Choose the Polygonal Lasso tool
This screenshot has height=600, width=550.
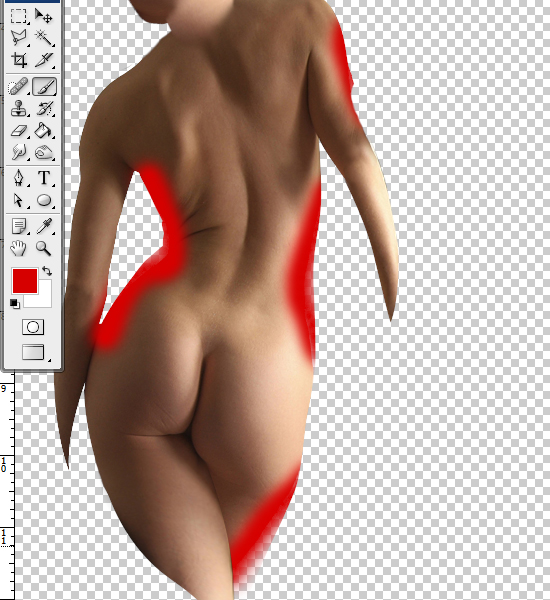[18, 38]
